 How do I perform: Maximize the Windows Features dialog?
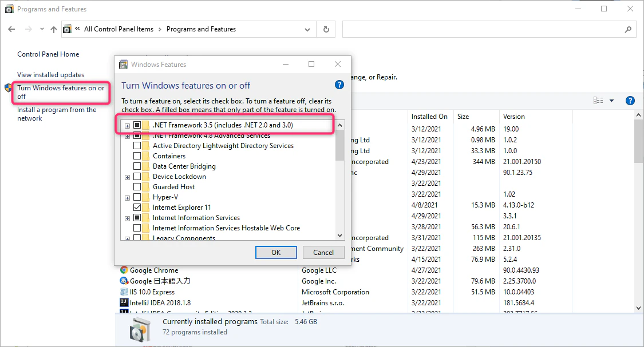[x=311, y=65]
